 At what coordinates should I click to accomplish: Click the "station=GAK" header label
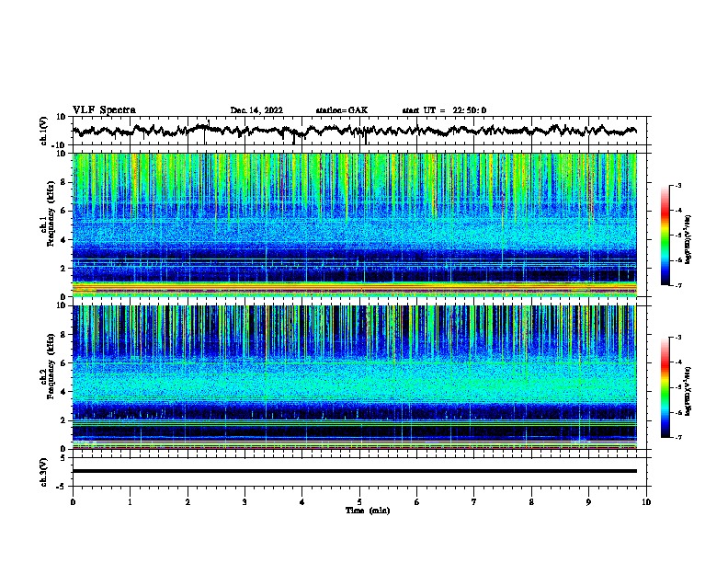(342, 110)
